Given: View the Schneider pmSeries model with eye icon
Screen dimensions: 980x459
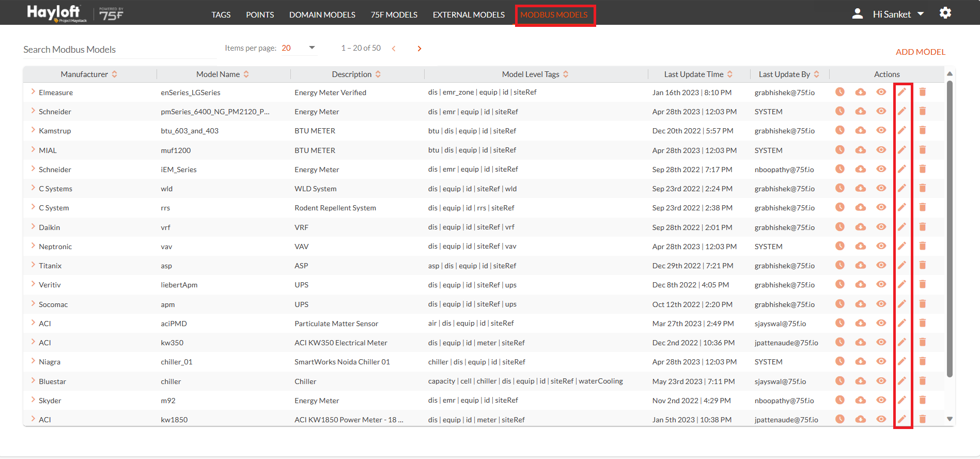Looking at the screenshot, I should [x=881, y=111].
